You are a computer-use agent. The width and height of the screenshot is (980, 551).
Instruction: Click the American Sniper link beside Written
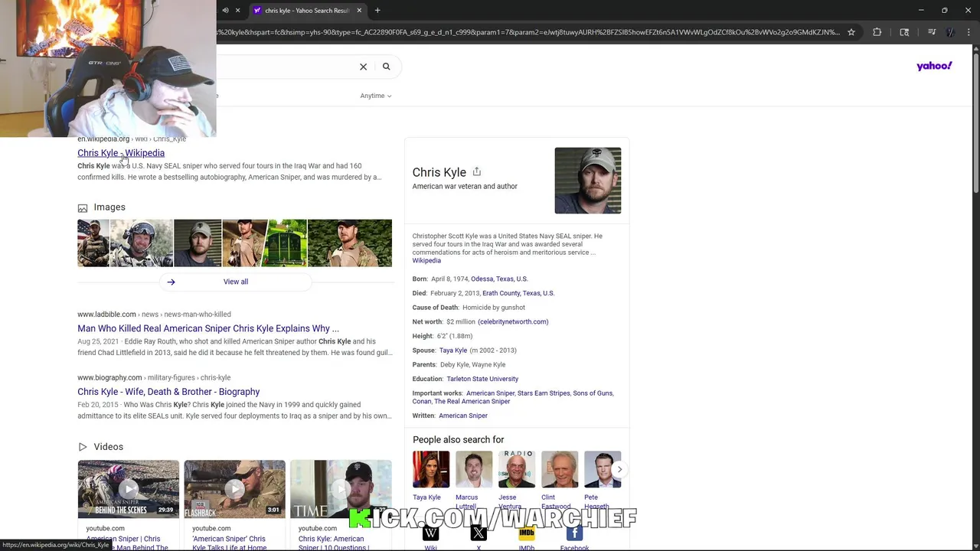[x=463, y=416]
